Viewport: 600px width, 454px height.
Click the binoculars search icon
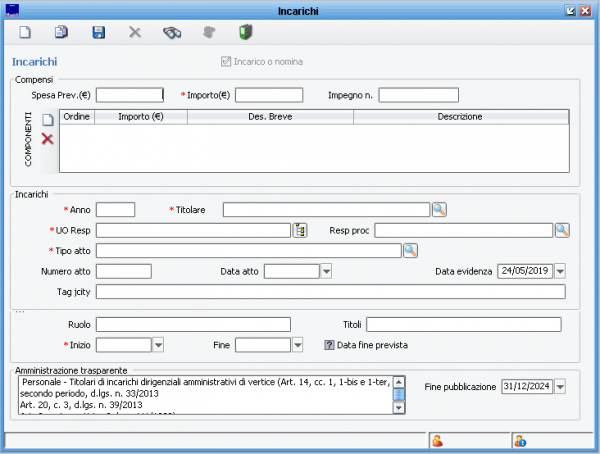pos(172,33)
